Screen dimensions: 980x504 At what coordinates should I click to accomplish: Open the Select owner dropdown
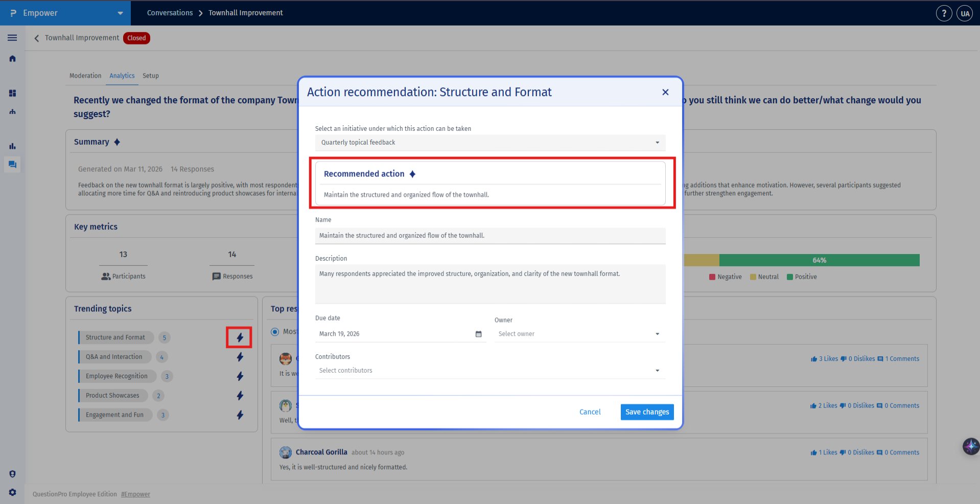(579, 334)
